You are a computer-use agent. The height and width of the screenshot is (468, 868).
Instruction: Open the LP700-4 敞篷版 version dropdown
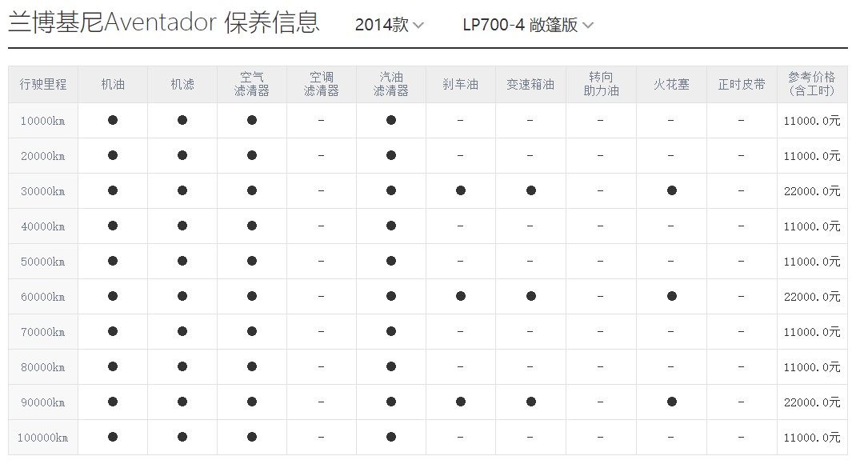click(x=528, y=25)
